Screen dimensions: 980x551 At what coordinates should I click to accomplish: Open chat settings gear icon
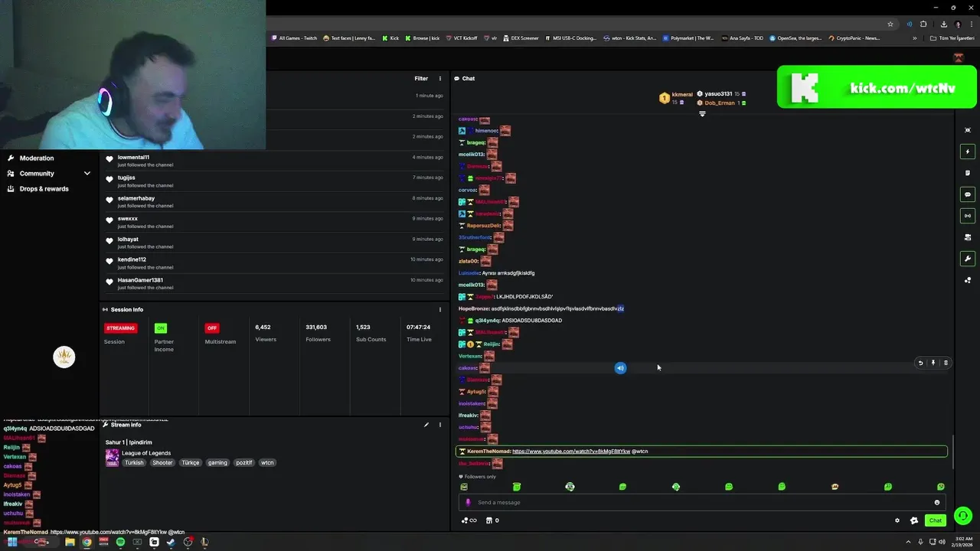click(897, 520)
